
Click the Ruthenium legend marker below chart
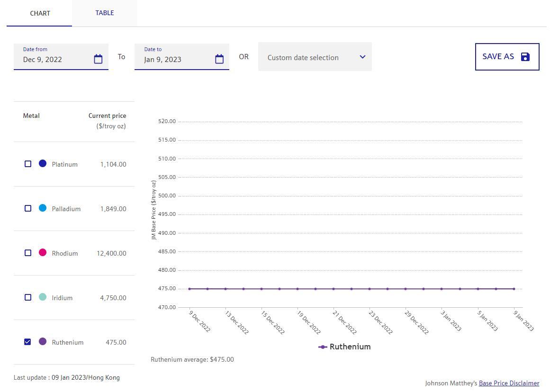point(323,347)
